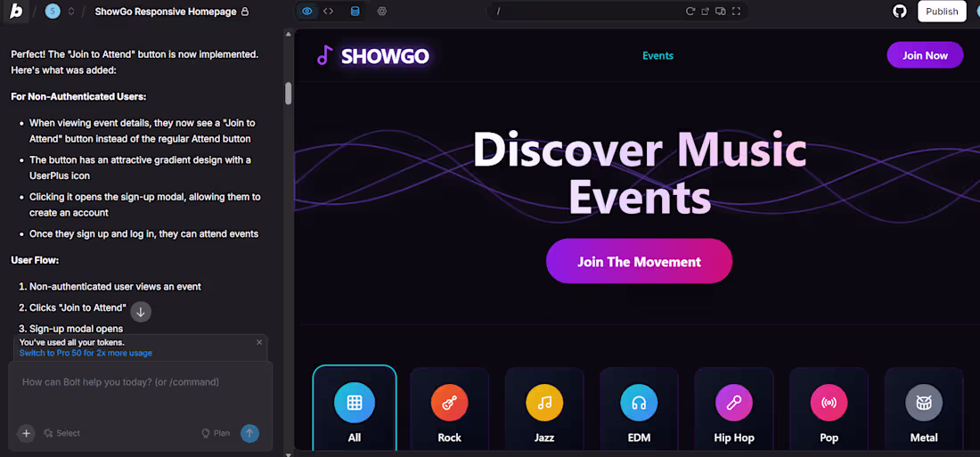Screen dimensions: 980x457
Task: Click the preview URL path field
Action: pyautogui.click(x=587, y=12)
